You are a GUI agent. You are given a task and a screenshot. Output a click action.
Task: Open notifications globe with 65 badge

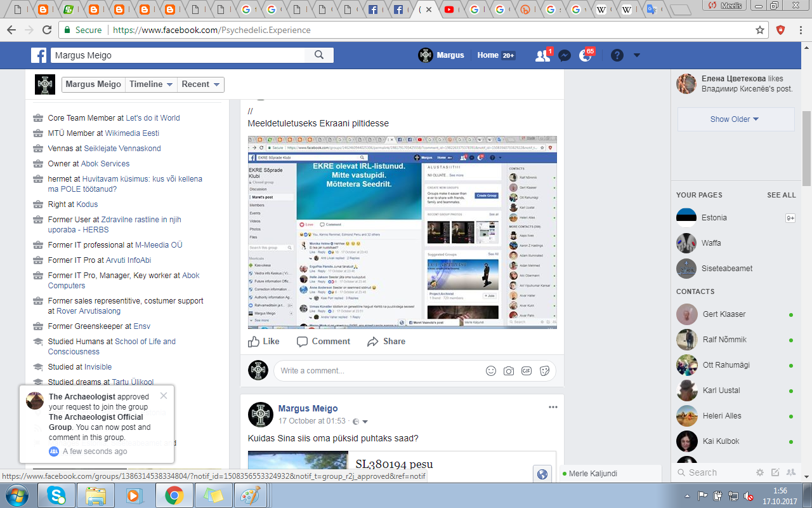586,55
